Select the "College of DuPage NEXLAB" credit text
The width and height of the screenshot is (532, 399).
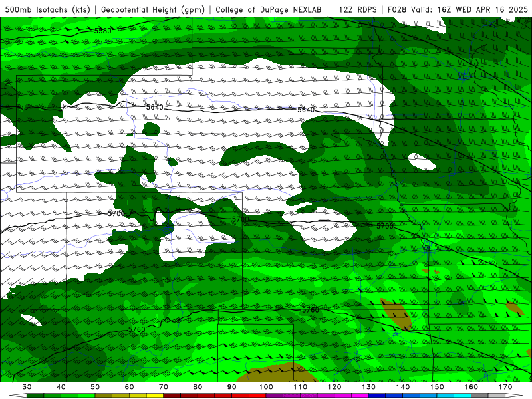[x=268, y=9]
